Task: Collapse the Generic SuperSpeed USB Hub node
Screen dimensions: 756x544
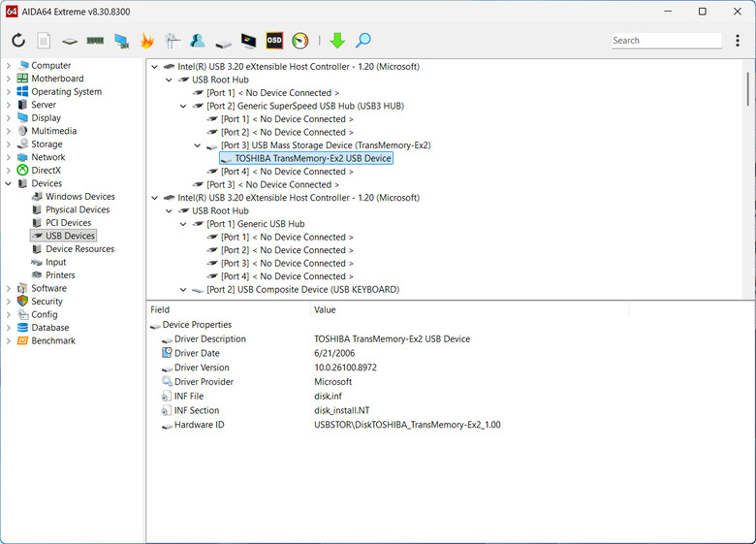Action: (x=183, y=106)
